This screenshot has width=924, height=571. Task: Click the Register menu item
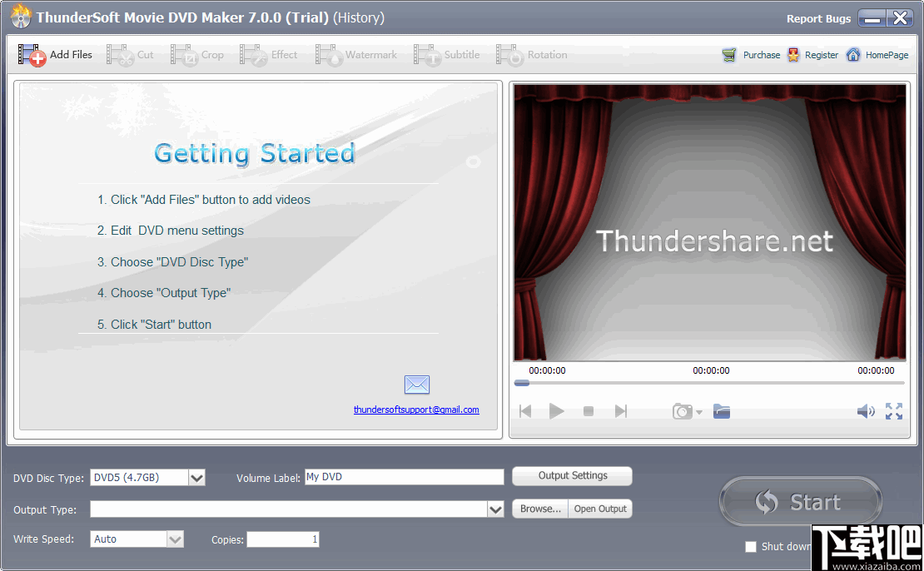click(813, 54)
